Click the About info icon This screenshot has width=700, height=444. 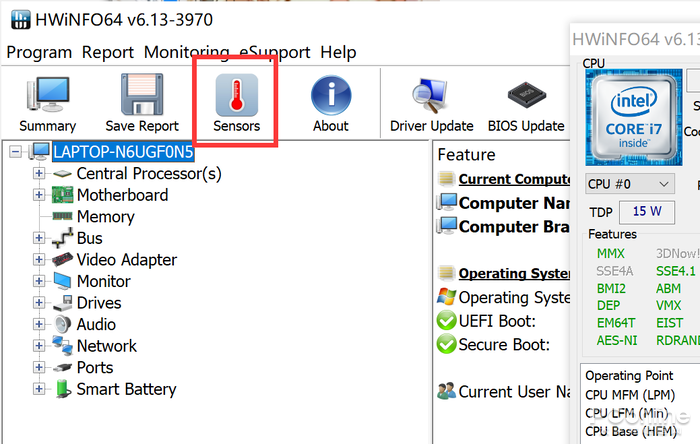click(330, 105)
